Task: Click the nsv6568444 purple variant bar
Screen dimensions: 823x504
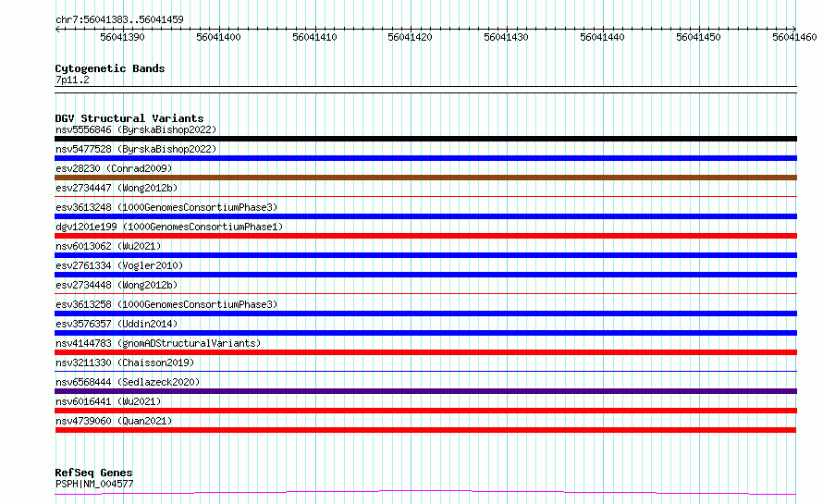Action: coord(425,391)
